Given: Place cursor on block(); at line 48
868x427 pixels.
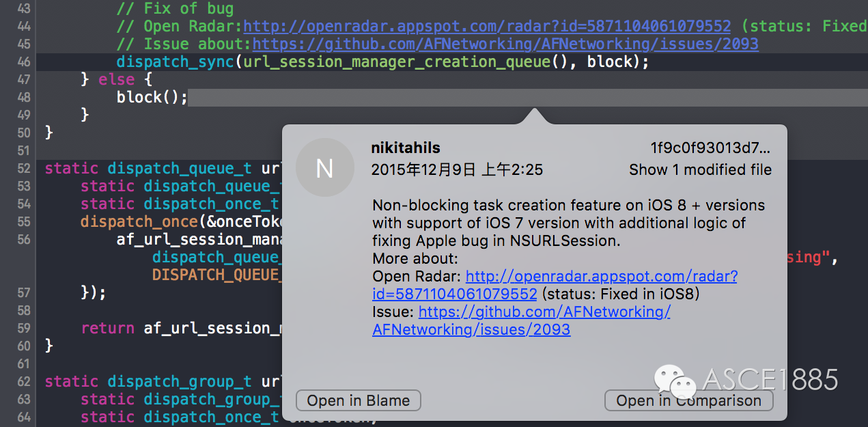Looking at the screenshot, I should coord(152,97).
